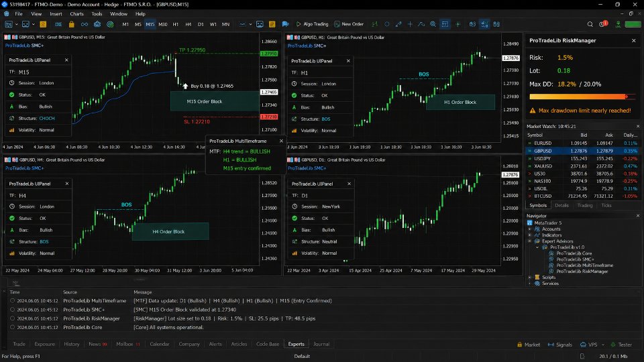
Task: Switch to MN timeframe
Action: (x=225, y=24)
